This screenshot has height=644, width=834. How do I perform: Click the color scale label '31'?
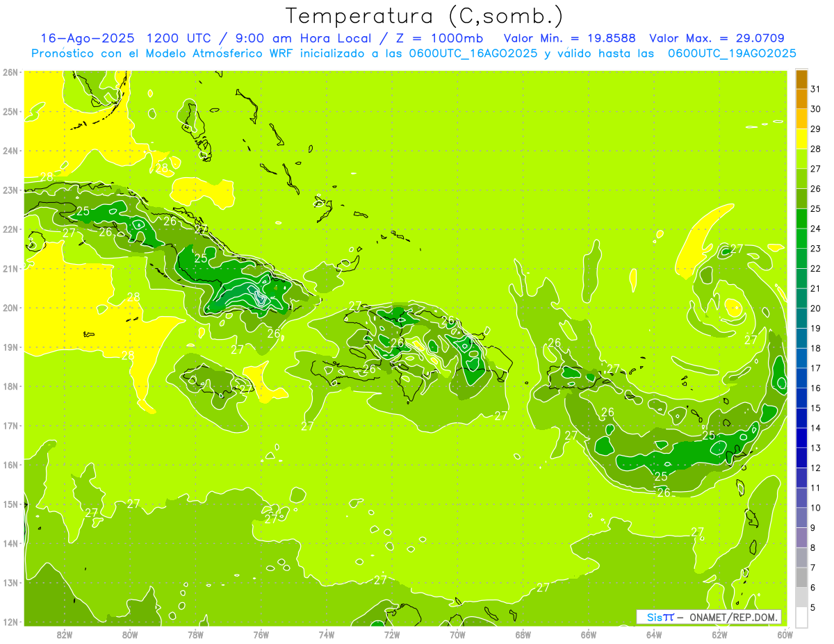click(816, 89)
